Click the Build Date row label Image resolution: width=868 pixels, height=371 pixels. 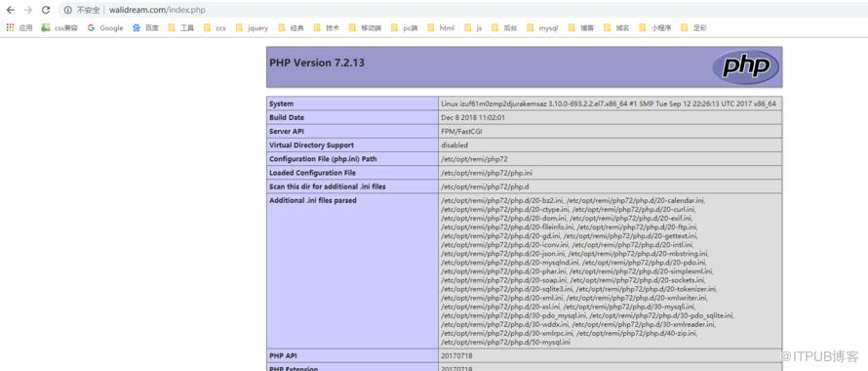pos(287,117)
